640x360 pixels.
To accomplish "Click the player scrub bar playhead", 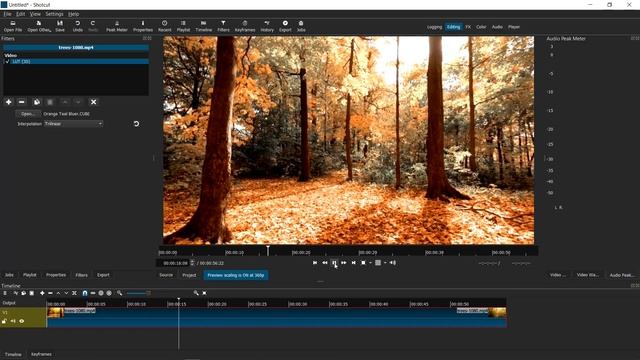I will pyautogui.click(x=268, y=250).
